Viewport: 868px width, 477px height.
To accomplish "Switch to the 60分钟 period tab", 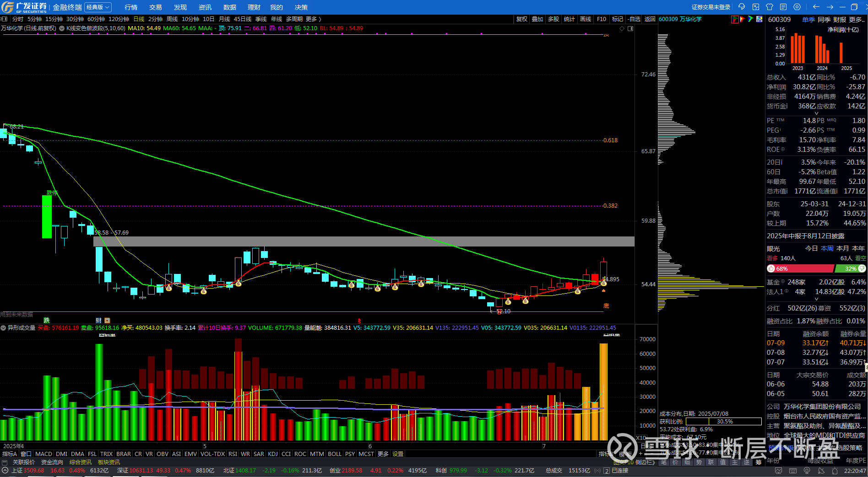I will tap(96, 19).
